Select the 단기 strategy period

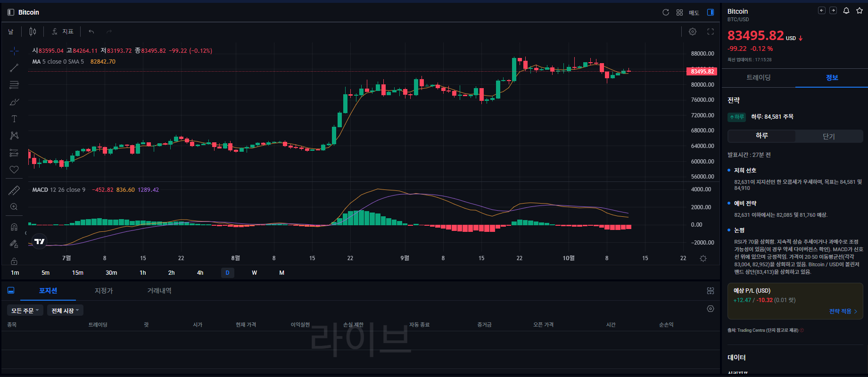click(829, 136)
